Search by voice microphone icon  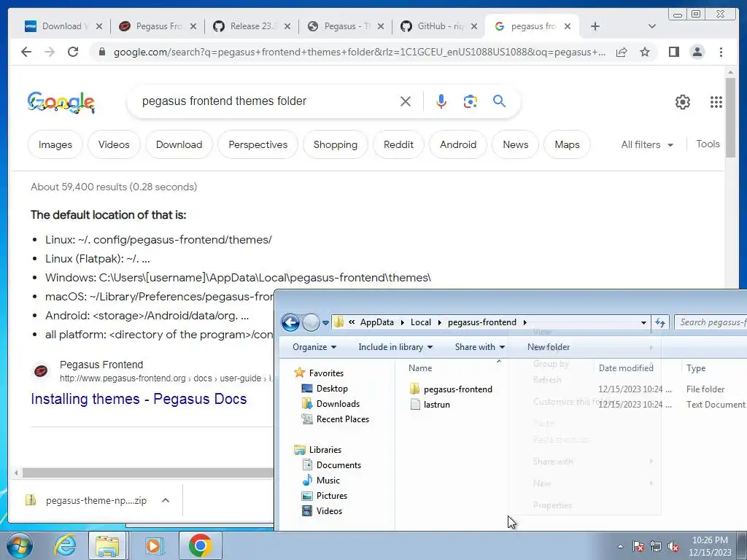pos(441,101)
